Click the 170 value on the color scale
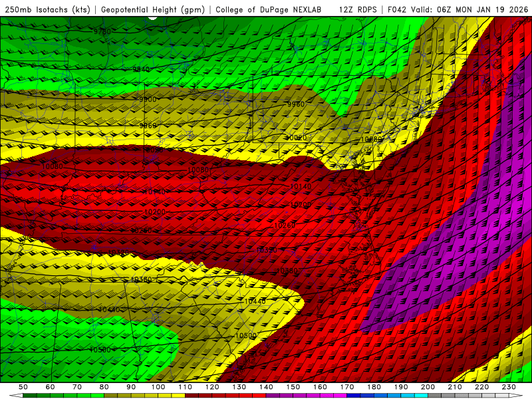 pos(347,387)
